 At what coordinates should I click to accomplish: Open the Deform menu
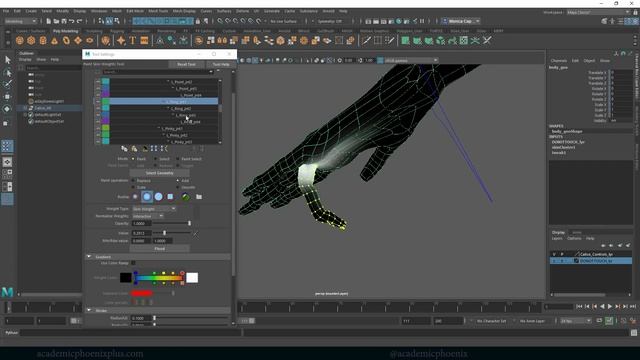coord(242,11)
